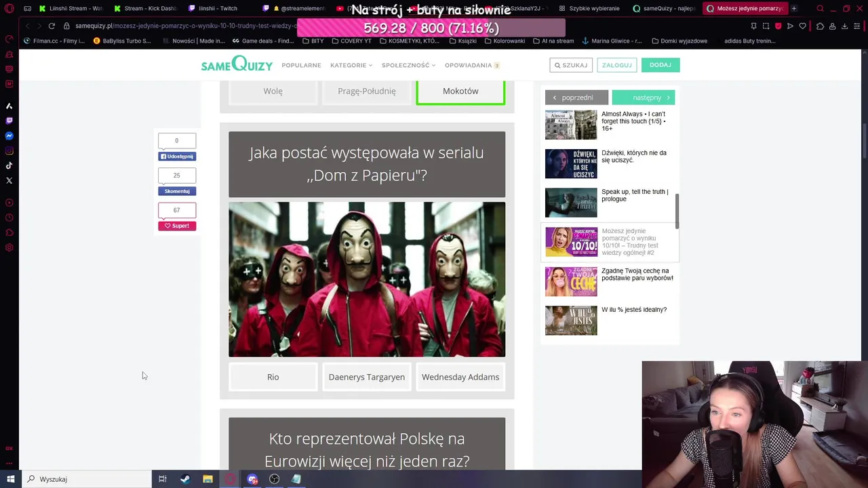Image resolution: width=868 pixels, height=488 pixels.
Task: Switch to liinshii - Twitch tab
Action: 220,9
